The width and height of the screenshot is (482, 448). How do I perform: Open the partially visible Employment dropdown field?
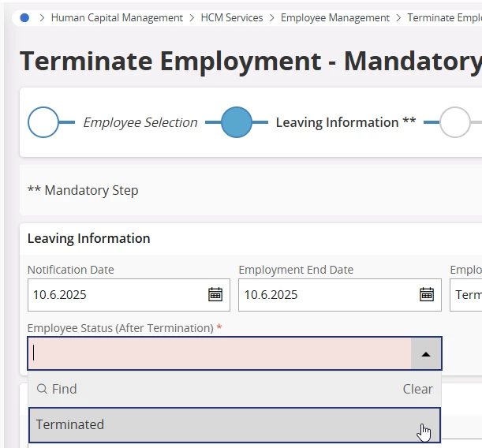[x=468, y=294]
